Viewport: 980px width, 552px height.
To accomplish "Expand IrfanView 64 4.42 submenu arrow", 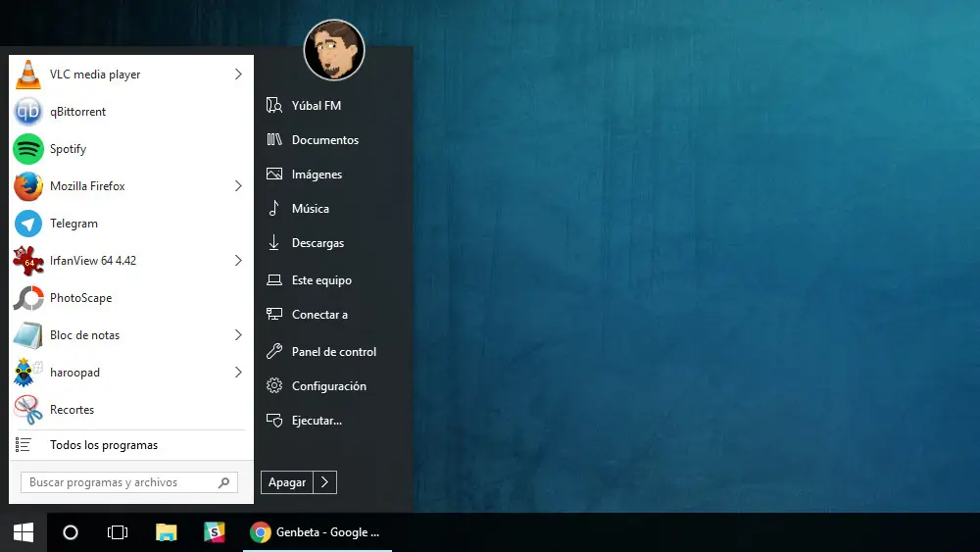I will (x=238, y=260).
